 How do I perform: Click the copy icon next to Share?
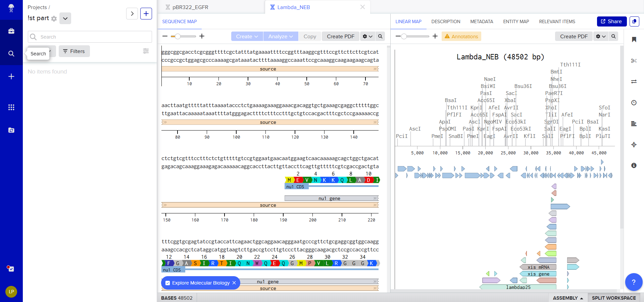pos(634,21)
